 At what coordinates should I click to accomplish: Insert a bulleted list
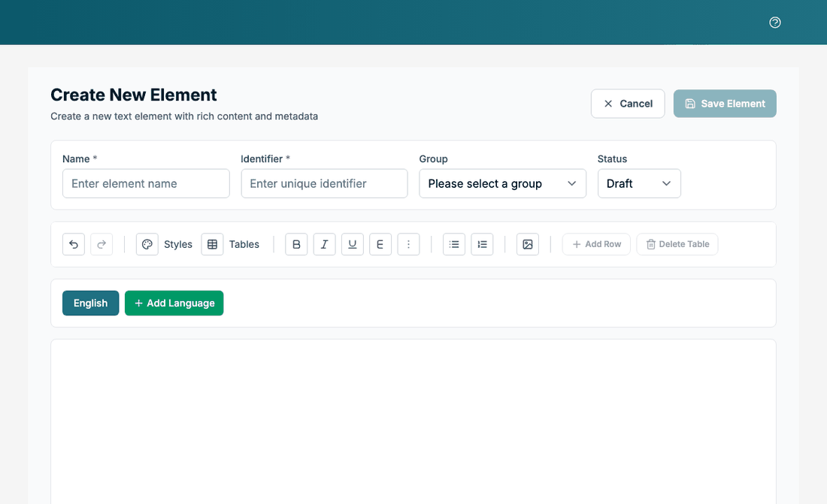pos(454,244)
